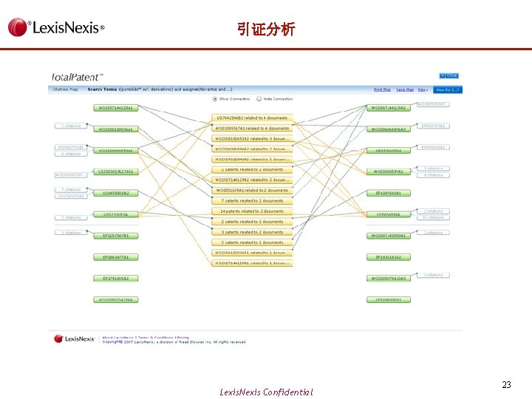The image size is (532, 399).
Task: Open the 3 patents related to 2 documents box
Action: pos(252,232)
